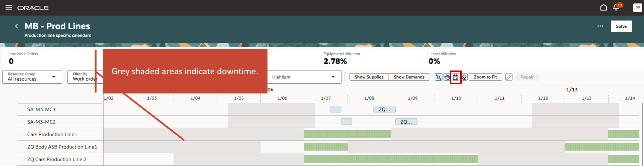644x166 pixels.
Task: Click the 1/10 date header
Action: (x=456, y=98)
